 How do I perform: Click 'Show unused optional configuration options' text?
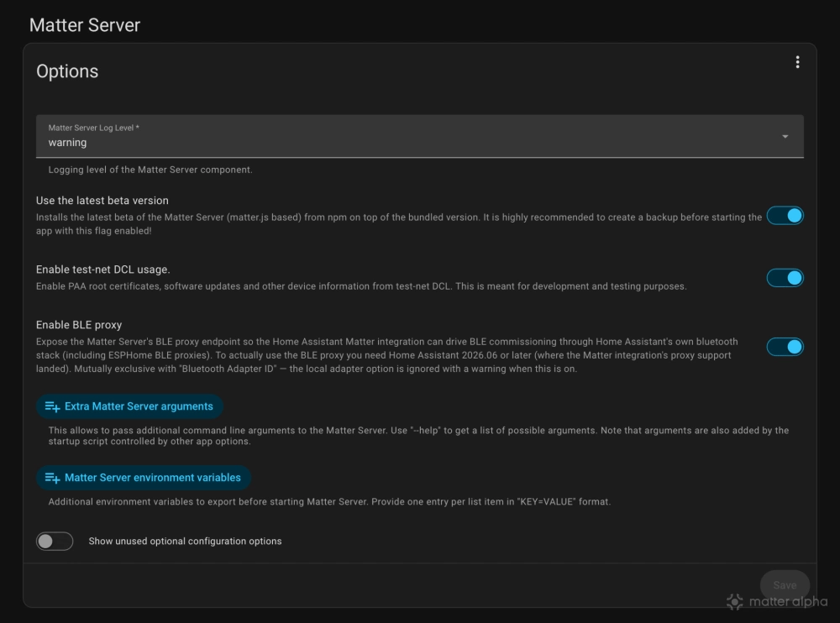click(185, 541)
